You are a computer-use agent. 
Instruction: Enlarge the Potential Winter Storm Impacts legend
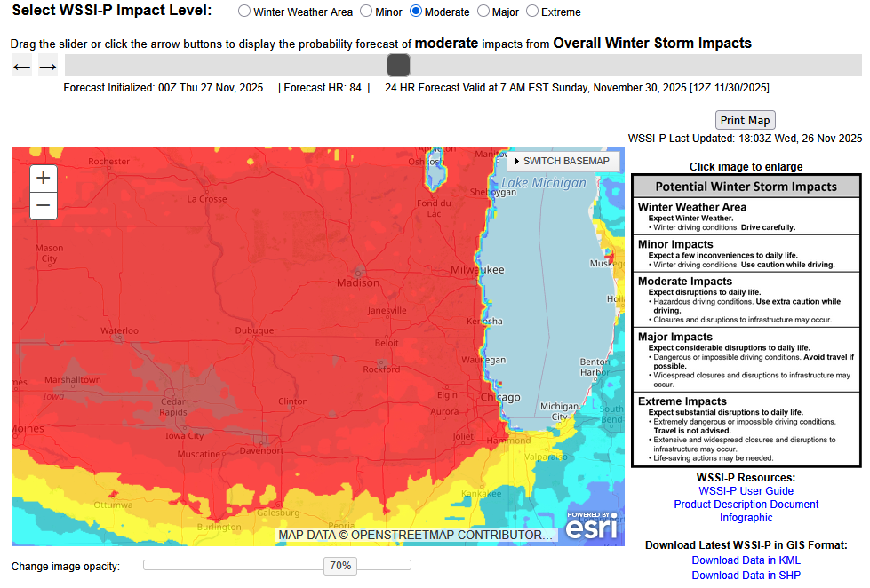point(746,320)
